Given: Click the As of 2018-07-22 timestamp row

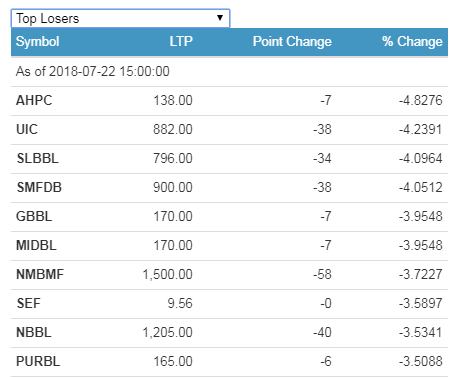Looking at the screenshot, I should 229,71.
